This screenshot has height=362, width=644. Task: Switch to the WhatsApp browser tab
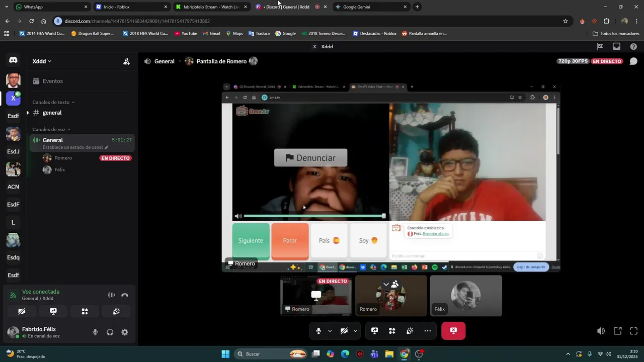(x=50, y=7)
